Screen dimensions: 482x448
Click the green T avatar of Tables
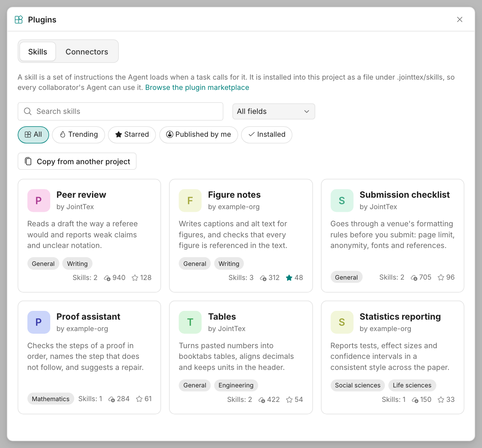190,322
